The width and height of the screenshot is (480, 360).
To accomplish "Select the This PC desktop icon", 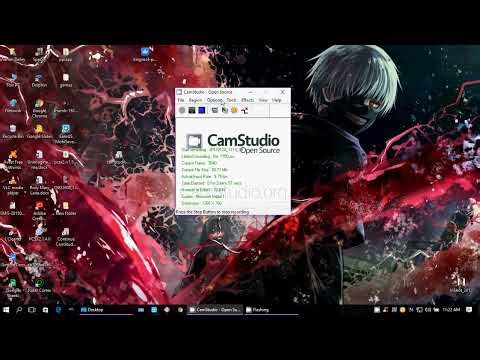I will (x=13, y=80).
